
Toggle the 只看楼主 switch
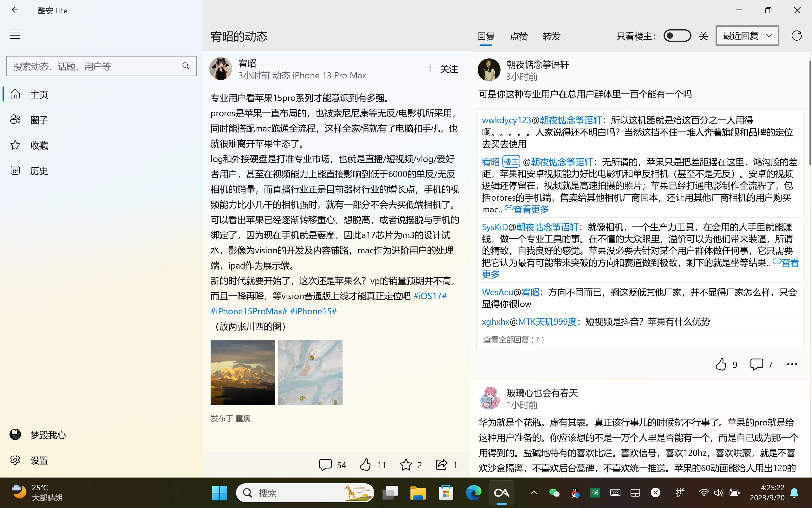pyautogui.click(x=677, y=36)
